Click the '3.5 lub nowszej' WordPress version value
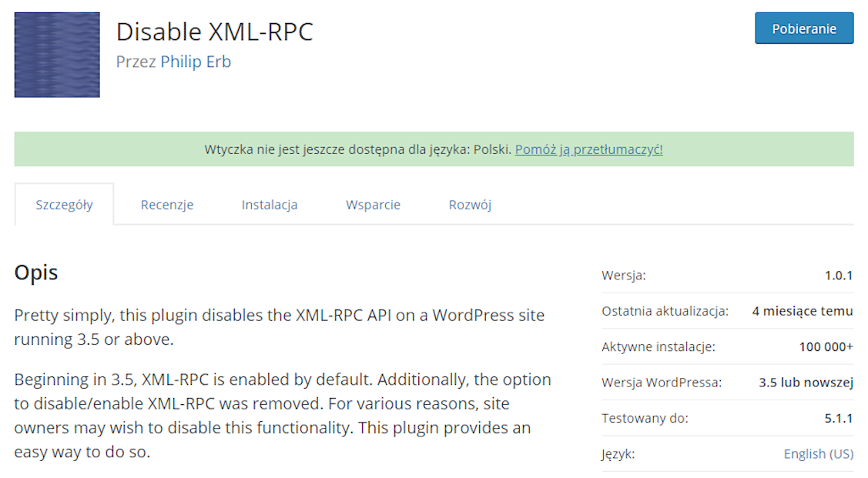Viewport: 868px width, 478px height. (806, 383)
